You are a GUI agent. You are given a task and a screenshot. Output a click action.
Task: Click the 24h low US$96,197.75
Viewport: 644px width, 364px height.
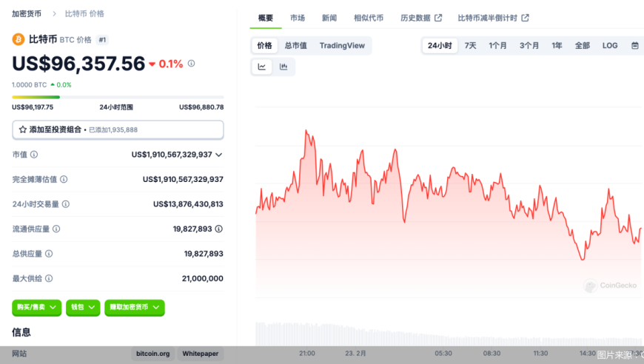[x=33, y=107]
